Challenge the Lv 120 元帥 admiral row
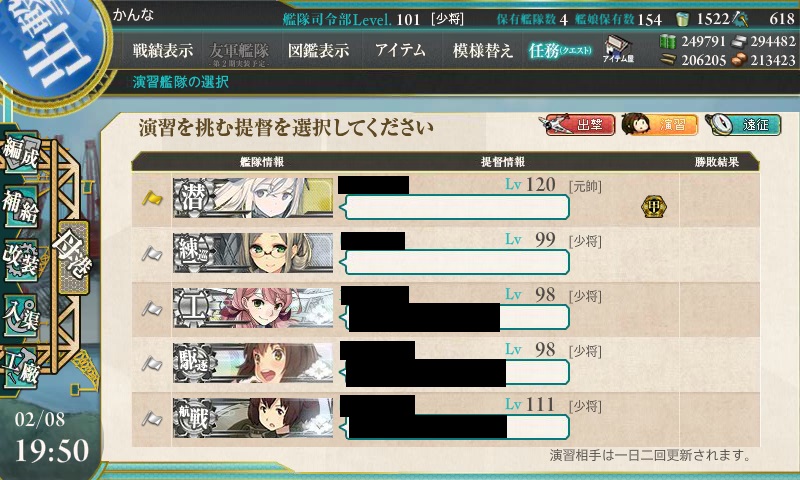 pyautogui.click(x=445, y=199)
